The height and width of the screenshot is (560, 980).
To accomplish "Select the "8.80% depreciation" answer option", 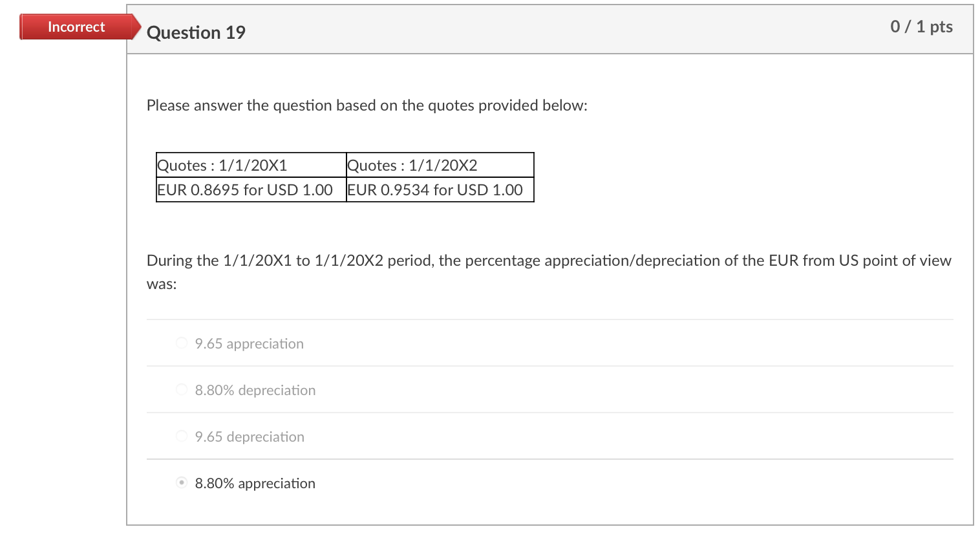I will pos(182,389).
